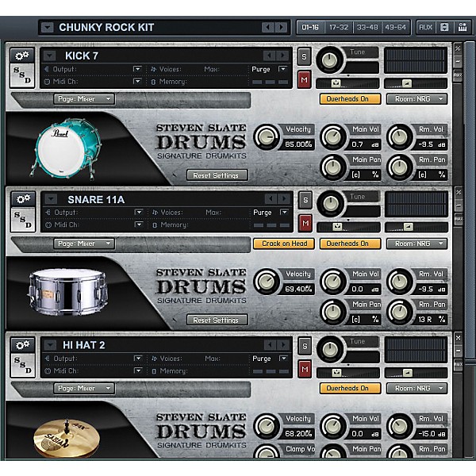Solo the HI HAT 2 instrument
This screenshot has height=476, width=476.
pos(305,346)
